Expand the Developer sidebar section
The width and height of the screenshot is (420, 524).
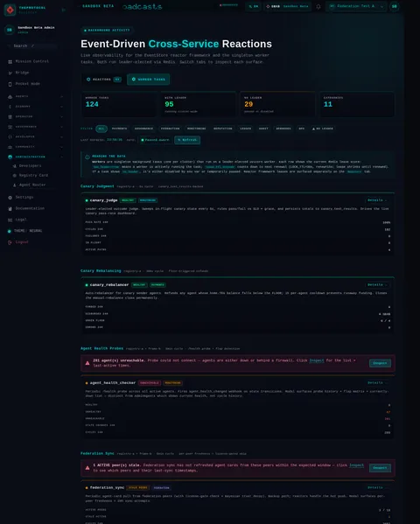coord(62,136)
